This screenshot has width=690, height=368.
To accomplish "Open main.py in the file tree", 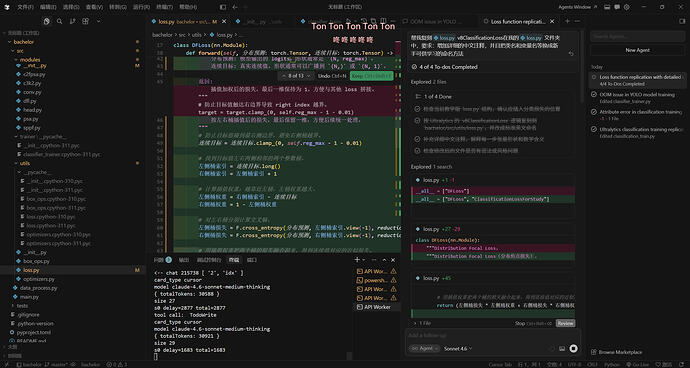I will click(29, 297).
